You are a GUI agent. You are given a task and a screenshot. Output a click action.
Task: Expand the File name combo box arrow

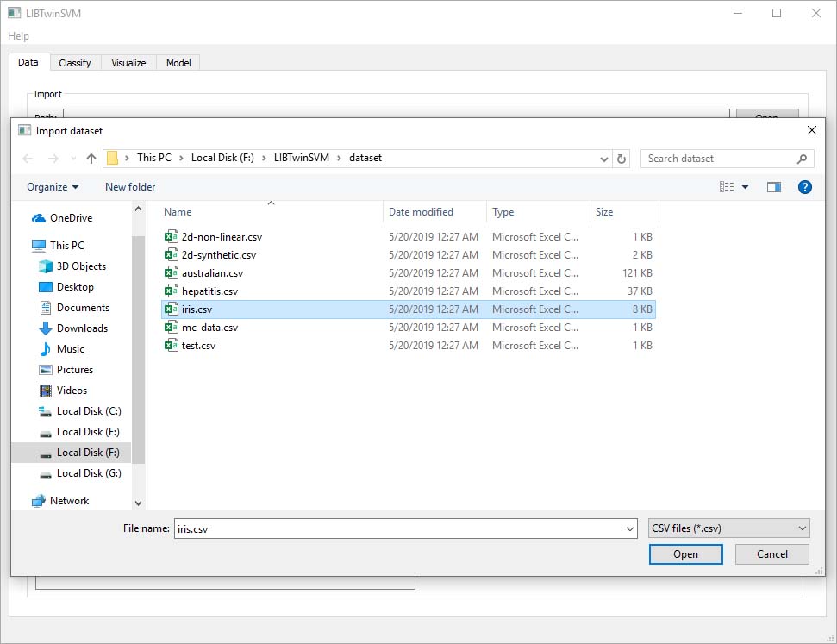630,528
